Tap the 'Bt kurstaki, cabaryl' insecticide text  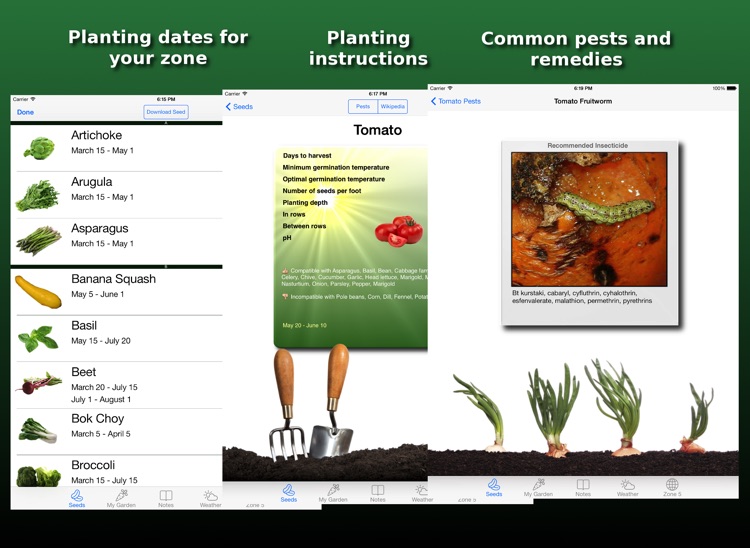click(x=582, y=296)
